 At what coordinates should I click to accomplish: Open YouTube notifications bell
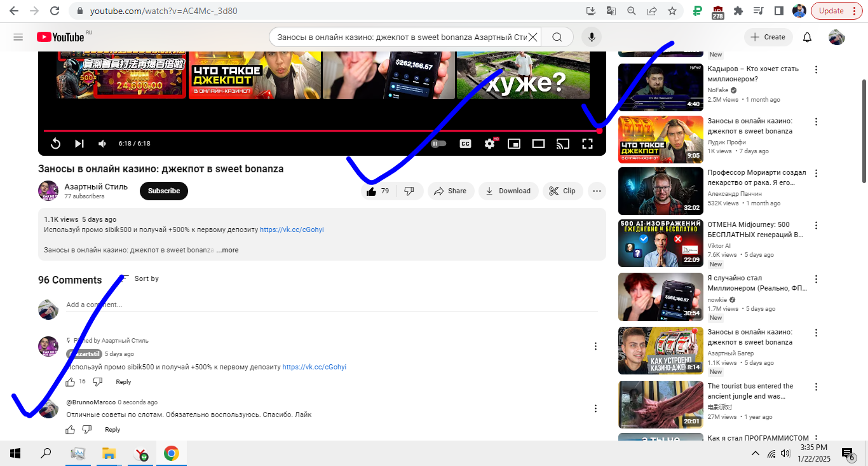[807, 37]
